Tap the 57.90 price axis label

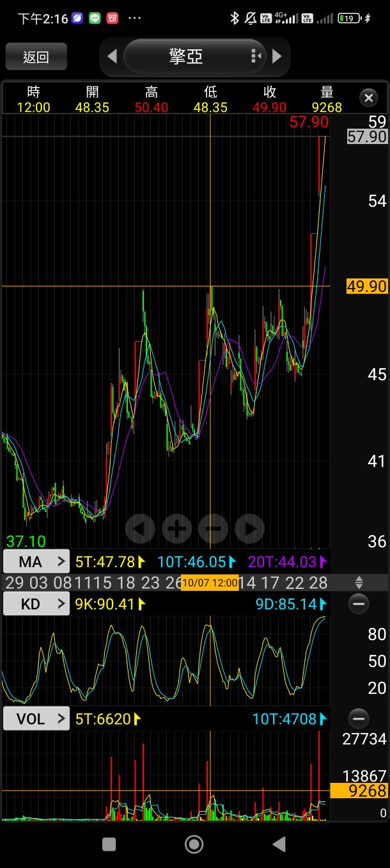tap(367, 136)
